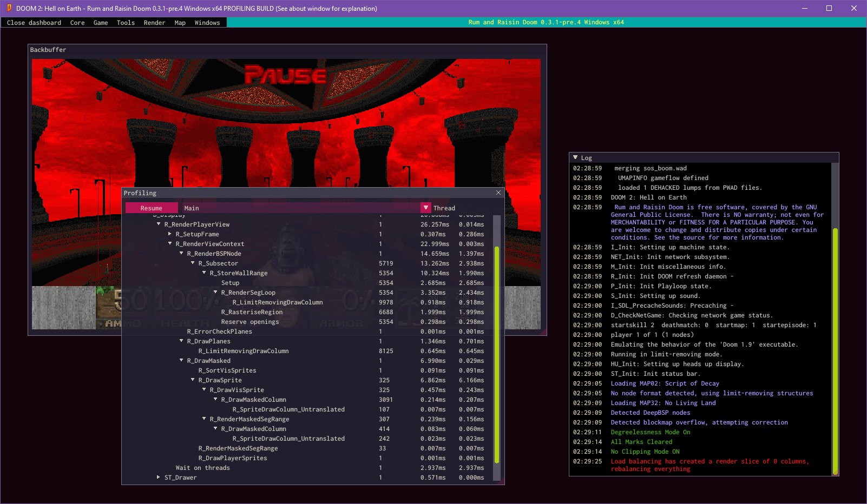Click the 'merging sos_boom.wad' log entry
867x504 pixels.
pyautogui.click(x=651, y=168)
